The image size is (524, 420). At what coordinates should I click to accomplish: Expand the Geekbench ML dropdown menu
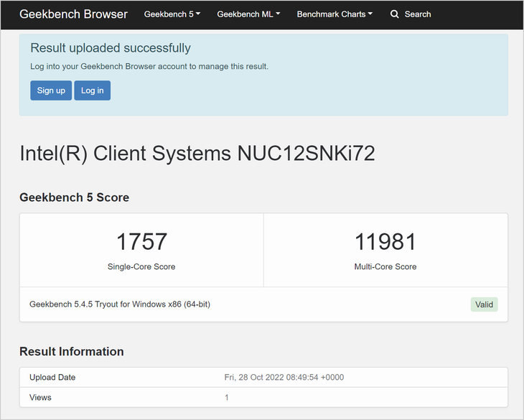pyautogui.click(x=248, y=14)
